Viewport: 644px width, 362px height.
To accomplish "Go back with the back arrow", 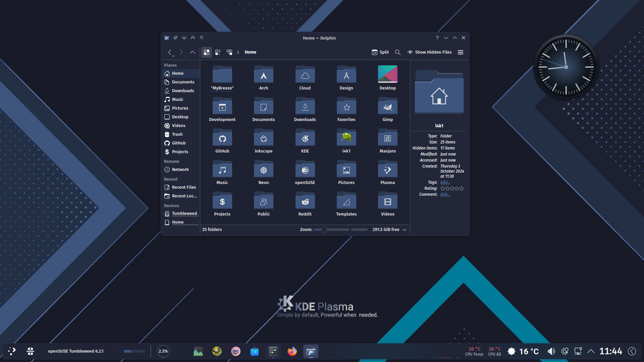I will [x=170, y=52].
